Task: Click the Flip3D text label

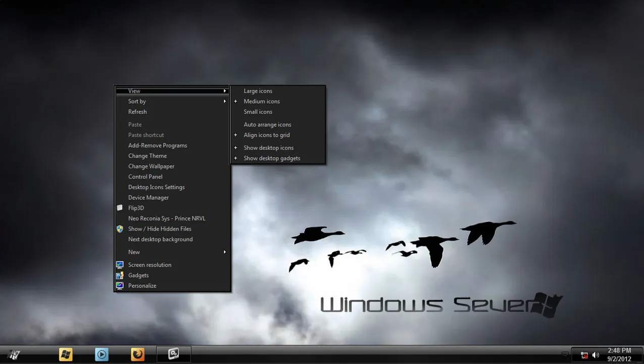Action: click(x=136, y=208)
